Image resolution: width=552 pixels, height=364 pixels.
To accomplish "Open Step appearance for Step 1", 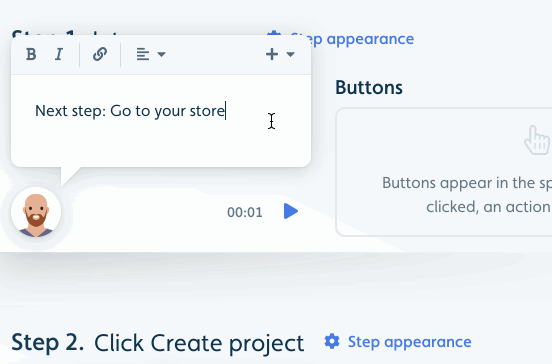I will point(352,39).
